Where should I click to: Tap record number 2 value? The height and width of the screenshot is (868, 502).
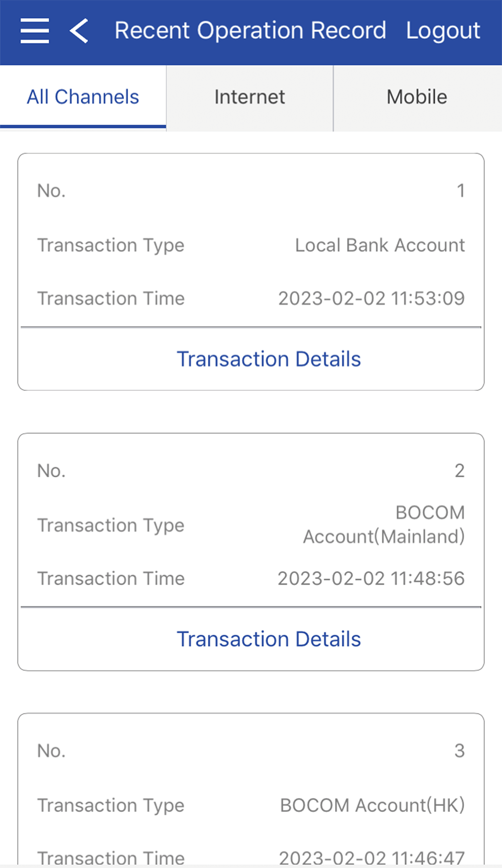tap(459, 471)
